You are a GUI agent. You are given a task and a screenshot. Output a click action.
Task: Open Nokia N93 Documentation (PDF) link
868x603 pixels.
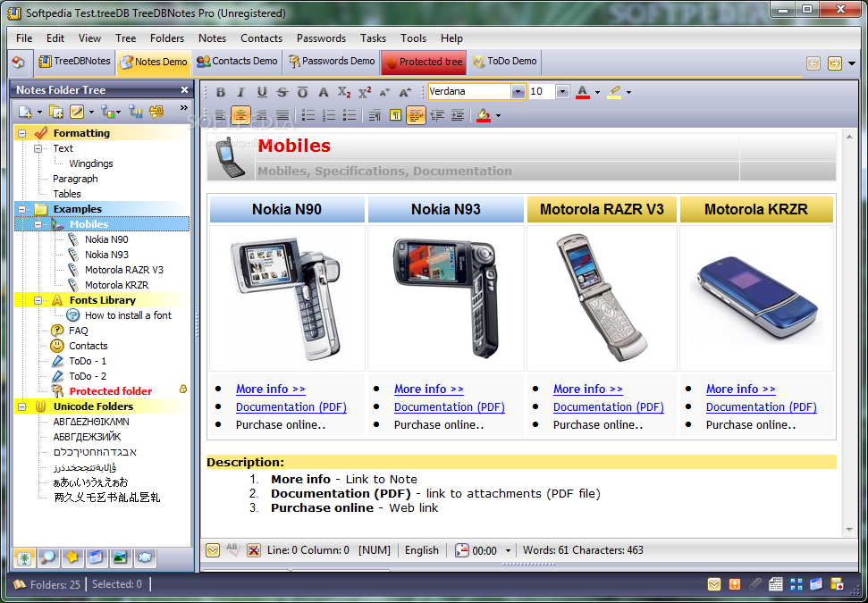[x=450, y=407]
